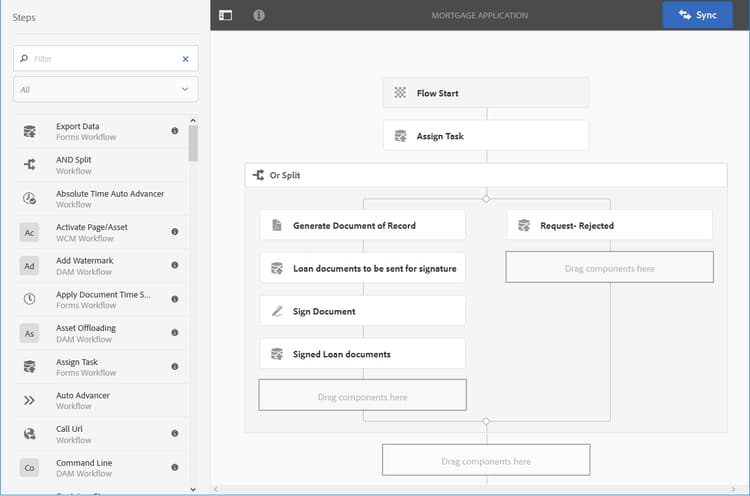Click the Sync button
This screenshot has width=750, height=496.
[x=697, y=15]
